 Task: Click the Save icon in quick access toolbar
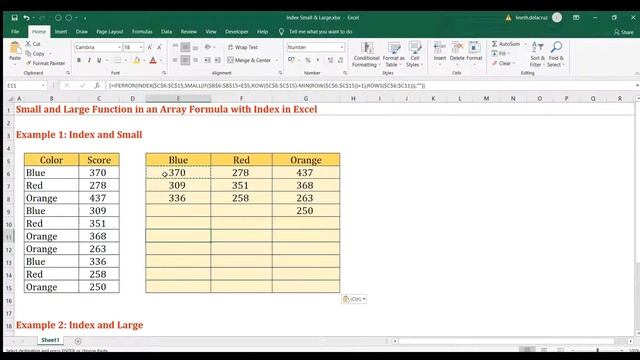15,18
